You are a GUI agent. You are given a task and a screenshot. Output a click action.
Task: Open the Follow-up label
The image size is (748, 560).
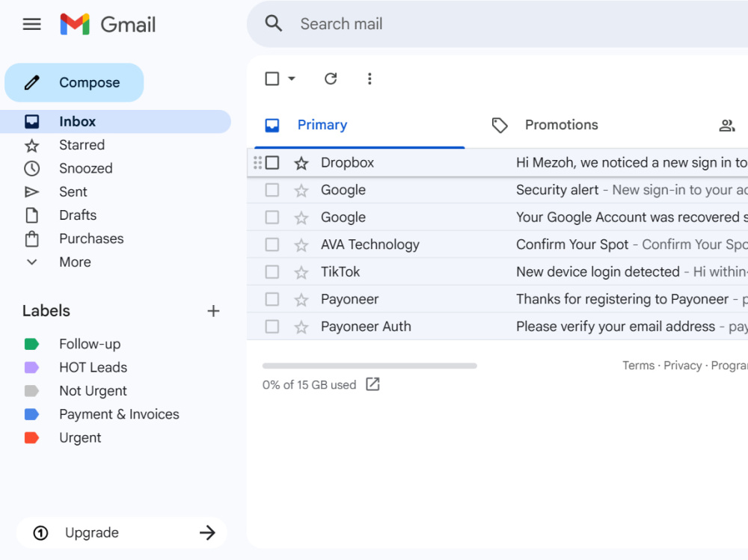click(90, 344)
